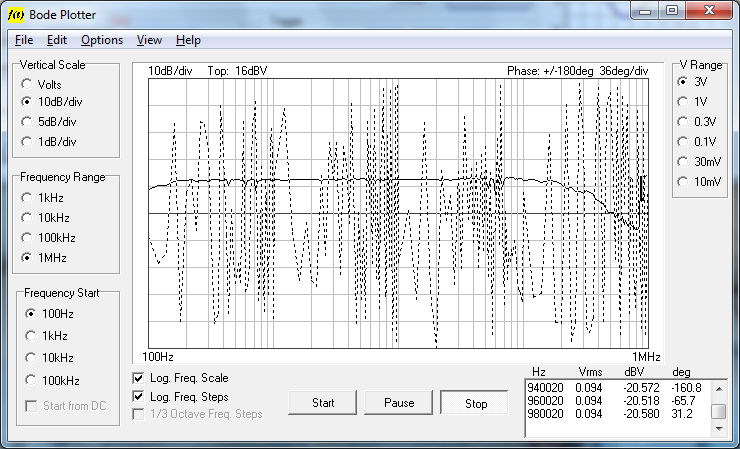Click the Bode plot graph area
Viewport: 740px width, 449px height.
398,213
